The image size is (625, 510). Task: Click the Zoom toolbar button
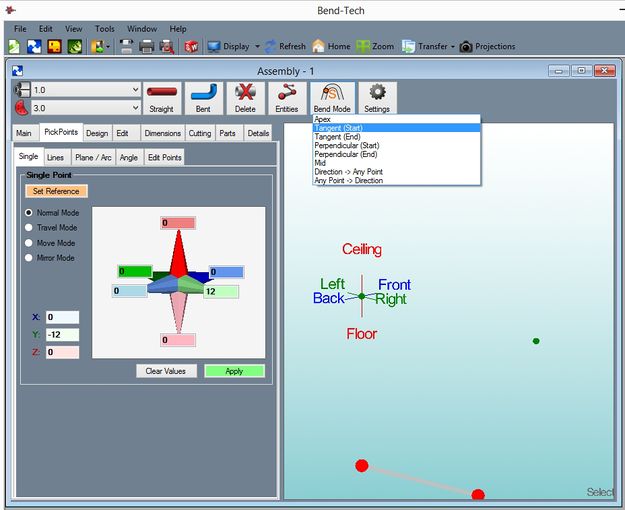click(x=375, y=46)
